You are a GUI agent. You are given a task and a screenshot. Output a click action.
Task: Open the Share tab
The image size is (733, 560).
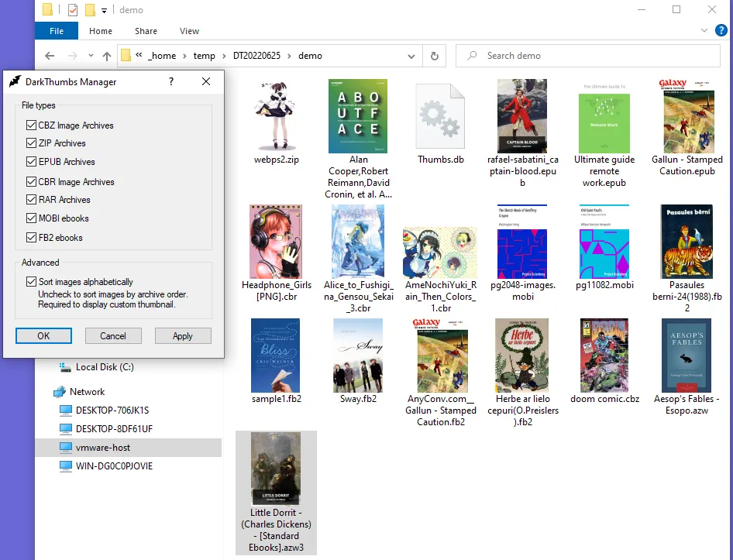tap(146, 31)
